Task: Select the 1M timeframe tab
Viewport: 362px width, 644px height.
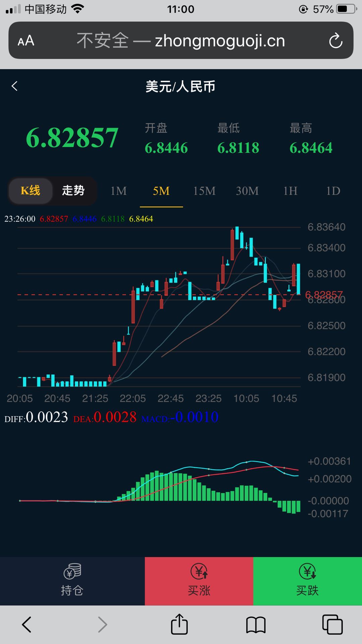Action: click(119, 191)
